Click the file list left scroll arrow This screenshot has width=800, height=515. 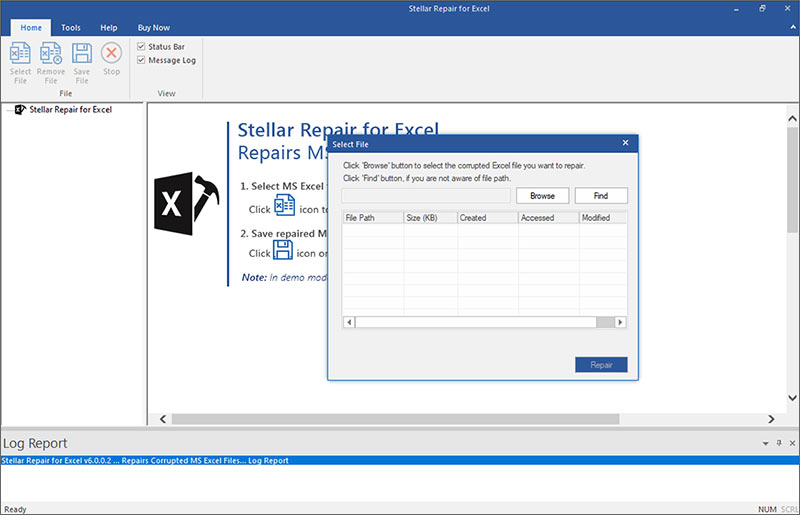point(349,322)
